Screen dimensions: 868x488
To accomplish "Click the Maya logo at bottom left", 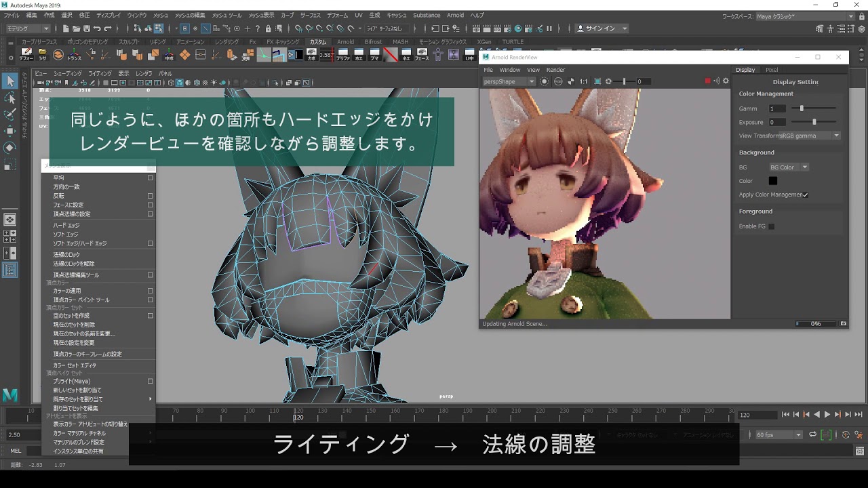I will 9,395.
